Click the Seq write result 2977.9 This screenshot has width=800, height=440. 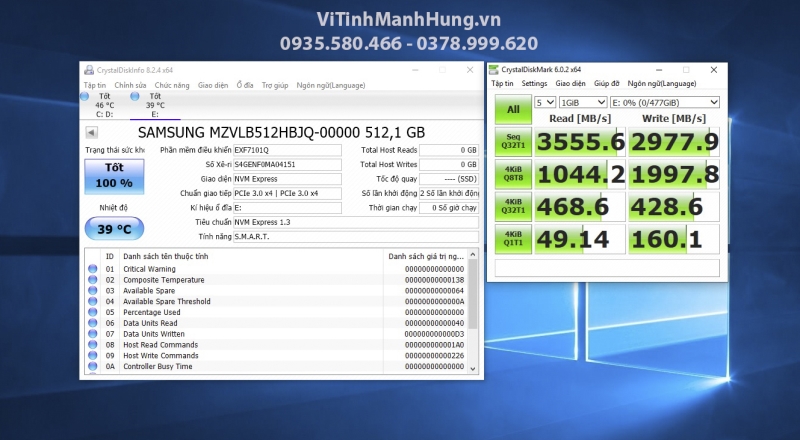pos(674,141)
